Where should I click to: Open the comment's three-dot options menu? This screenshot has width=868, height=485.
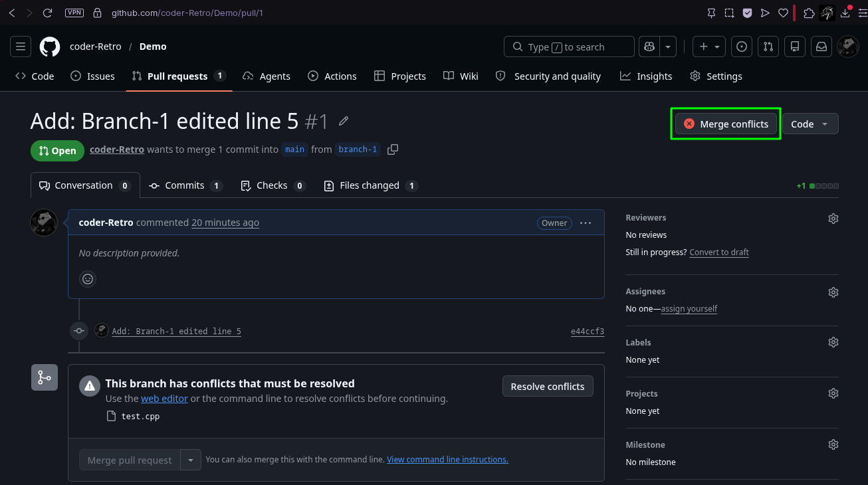(x=586, y=223)
